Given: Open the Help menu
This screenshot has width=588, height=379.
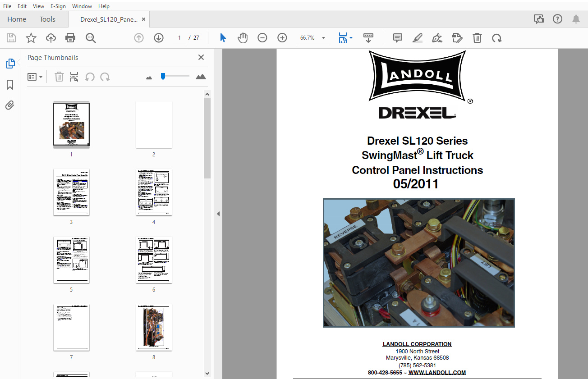Looking at the screenshot, I should [104, 6].
